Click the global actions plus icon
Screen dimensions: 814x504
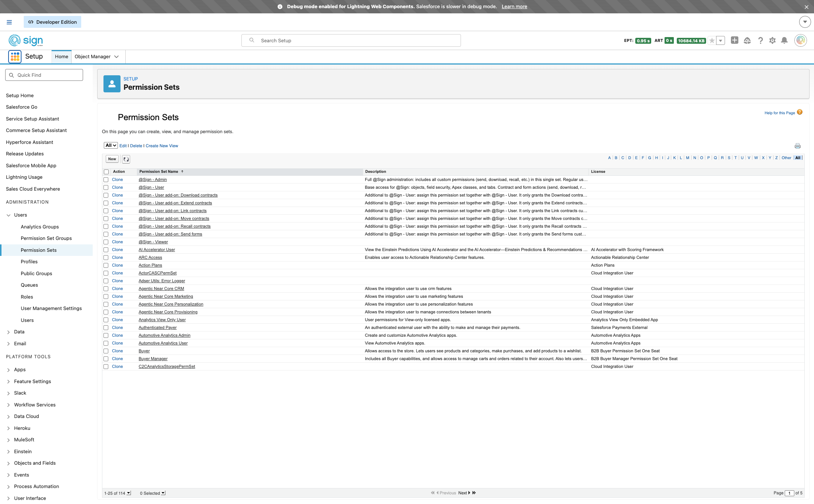[734, 40]
